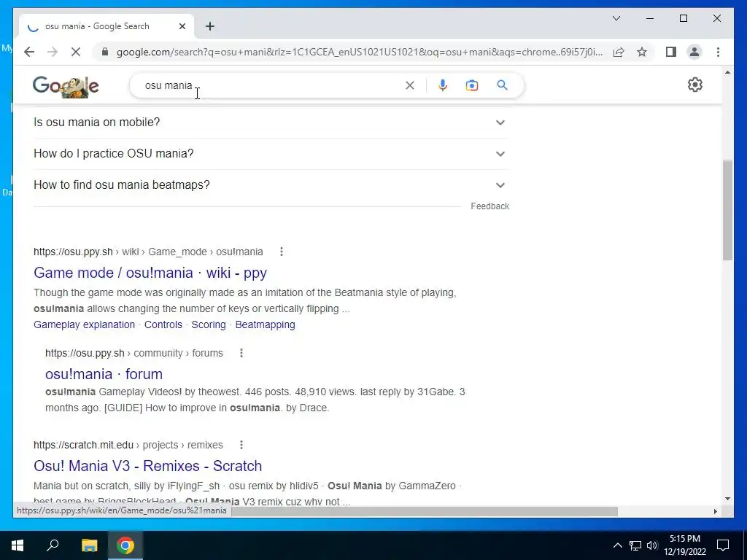Open network status in the tray
747x560 pixels.
[635, 545]
